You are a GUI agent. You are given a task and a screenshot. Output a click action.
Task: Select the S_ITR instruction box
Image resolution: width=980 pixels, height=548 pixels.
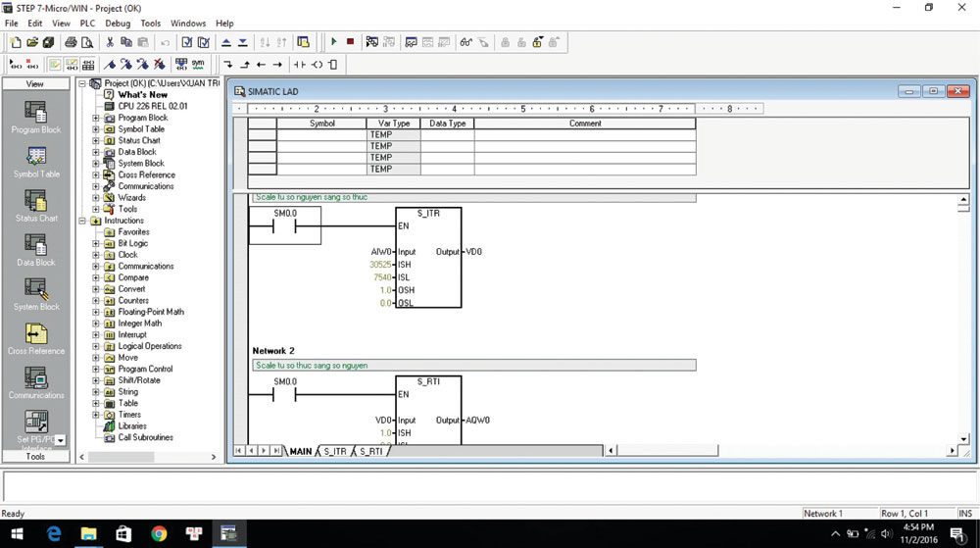[429, 258]
